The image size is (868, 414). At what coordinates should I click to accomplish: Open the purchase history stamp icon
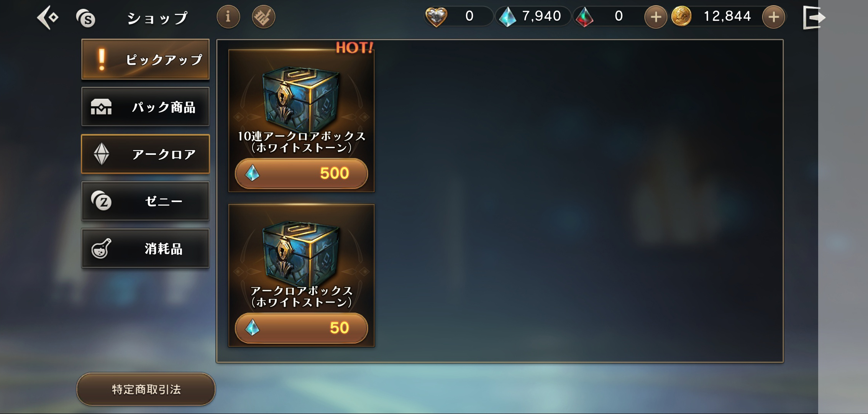(264, 17)
